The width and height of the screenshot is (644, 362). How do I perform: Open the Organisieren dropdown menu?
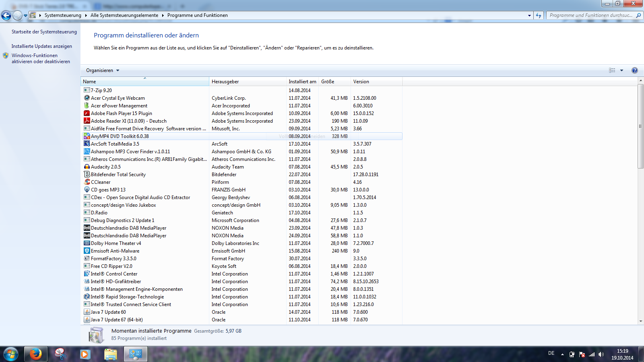tap(103, 70)
